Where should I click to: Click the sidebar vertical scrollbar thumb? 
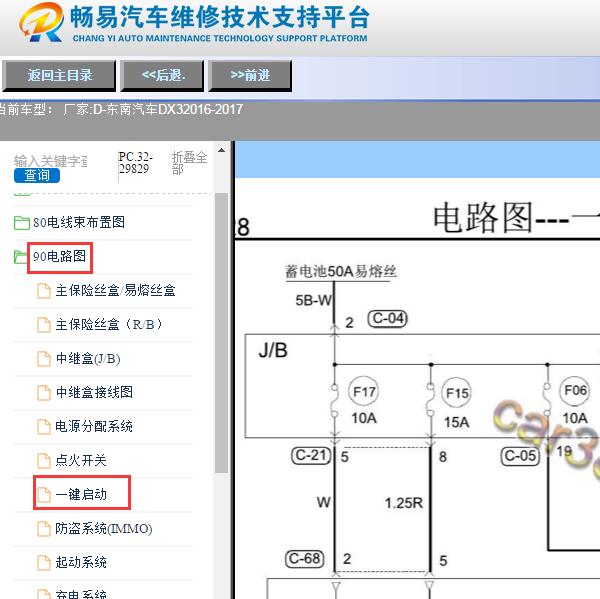(x=221, y=333)
